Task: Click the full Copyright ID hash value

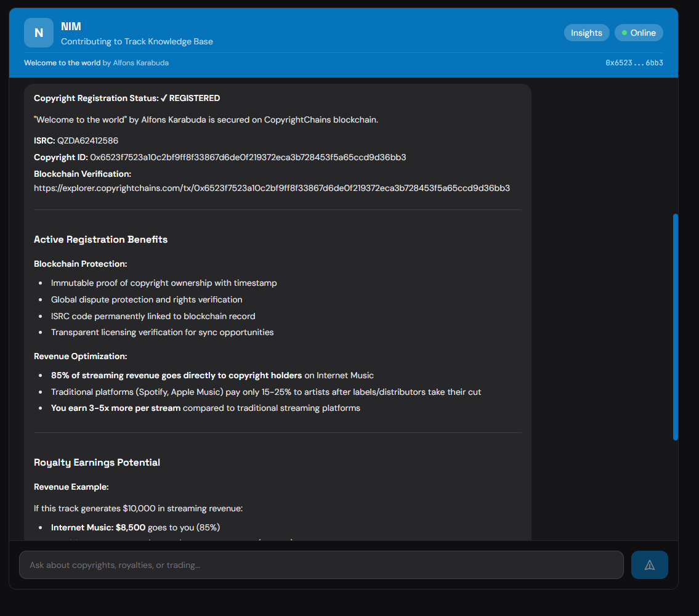Action: tap(248, 157)
